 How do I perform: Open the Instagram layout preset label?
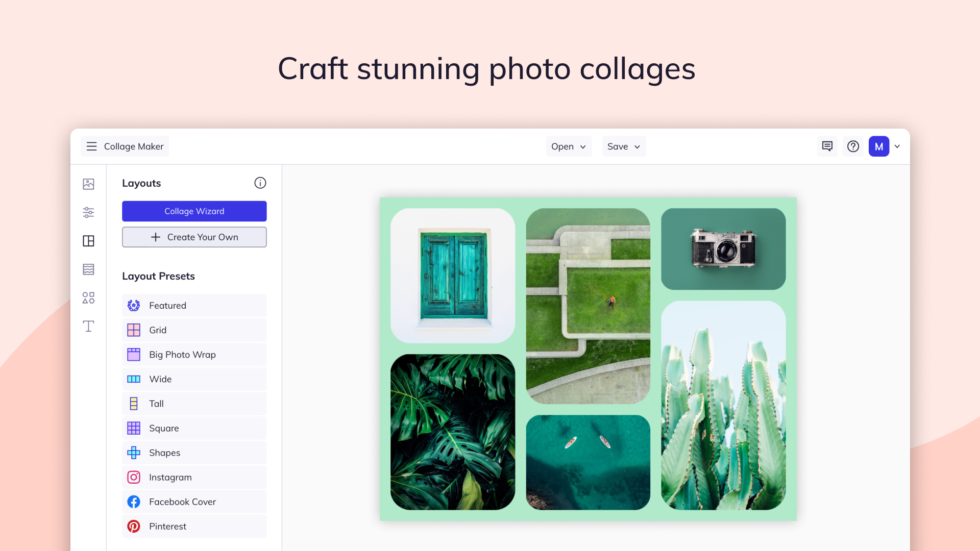pos(170,477)
